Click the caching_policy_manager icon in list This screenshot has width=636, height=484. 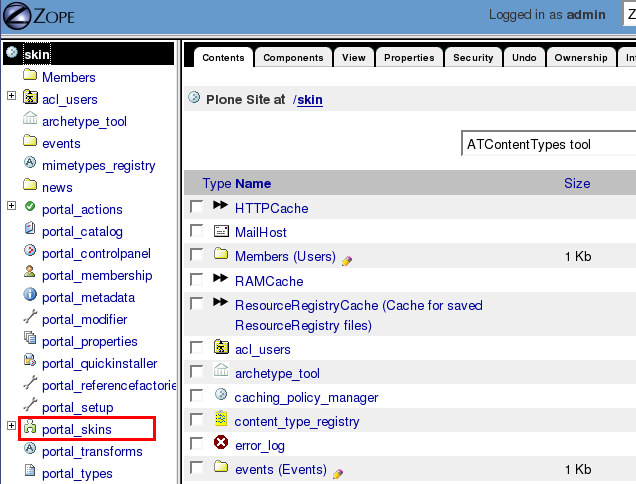coord(221,394)
